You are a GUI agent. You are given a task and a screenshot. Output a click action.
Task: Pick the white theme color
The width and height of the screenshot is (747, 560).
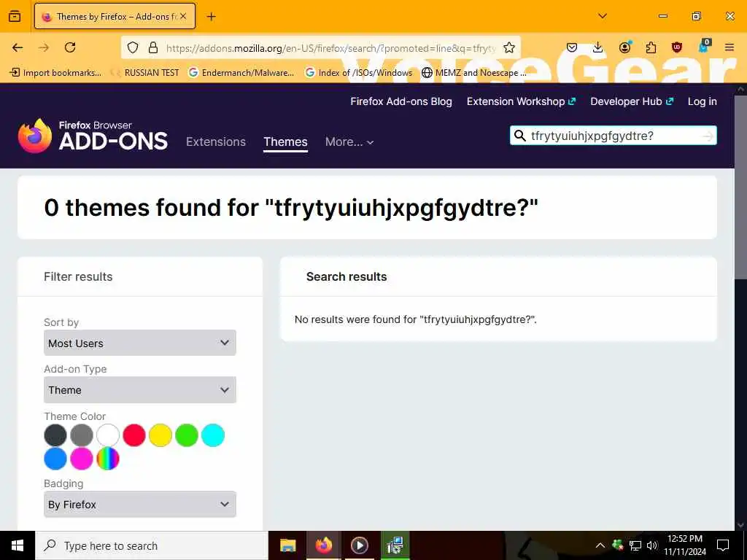(x=108, y=435)
